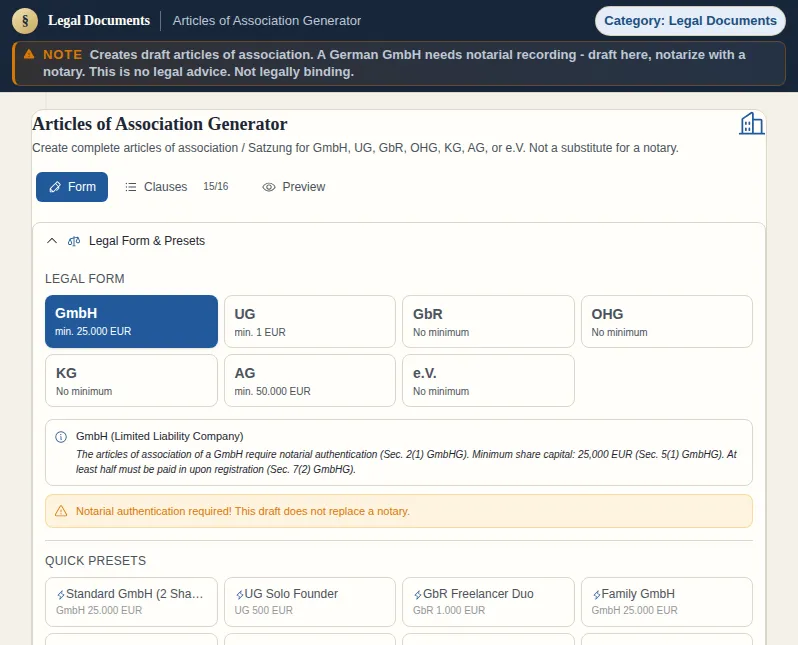Screen dimensions: 798x645
Task: Switch to the Clauses tab
Action: point(177,187)
